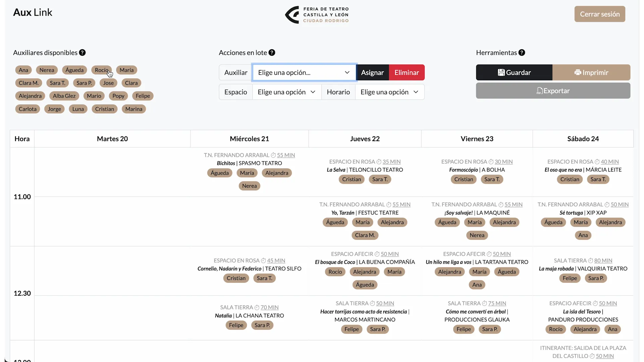Select available auxiliar tag Luna
Screen dimensions: 644x362
[x=78, y=109]
